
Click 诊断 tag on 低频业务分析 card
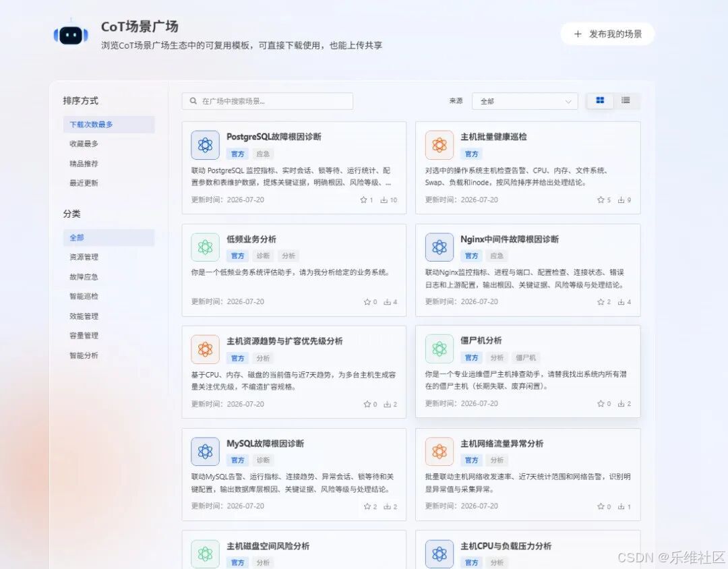coord(263,256)
